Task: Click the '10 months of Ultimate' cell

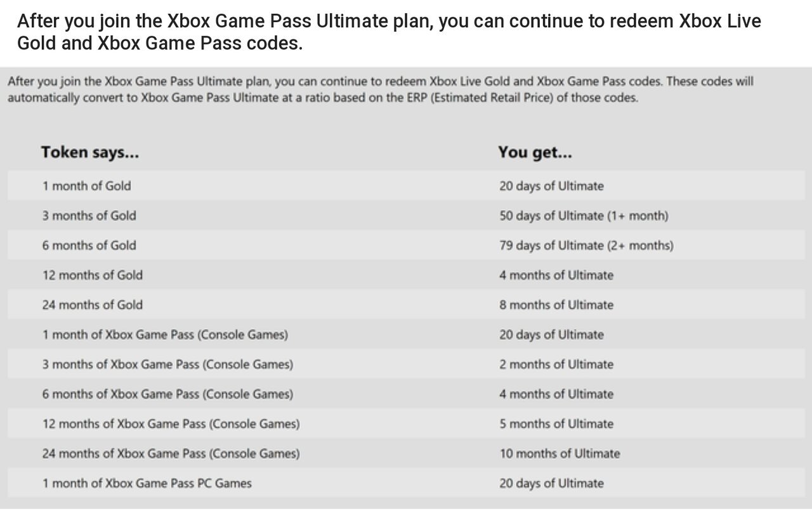Action: [560, 454]
